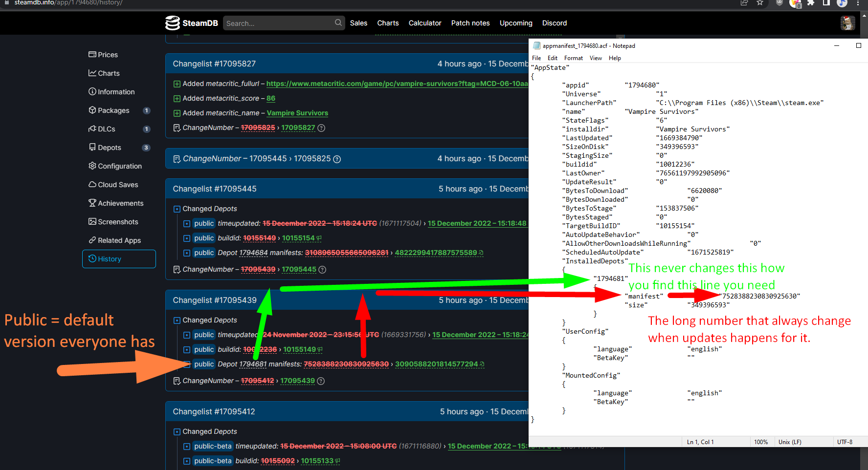The image size is (868, 470).
Task: Open the Discord link in the top navigation
Action: pyautogui.click(x=555, y=23)
